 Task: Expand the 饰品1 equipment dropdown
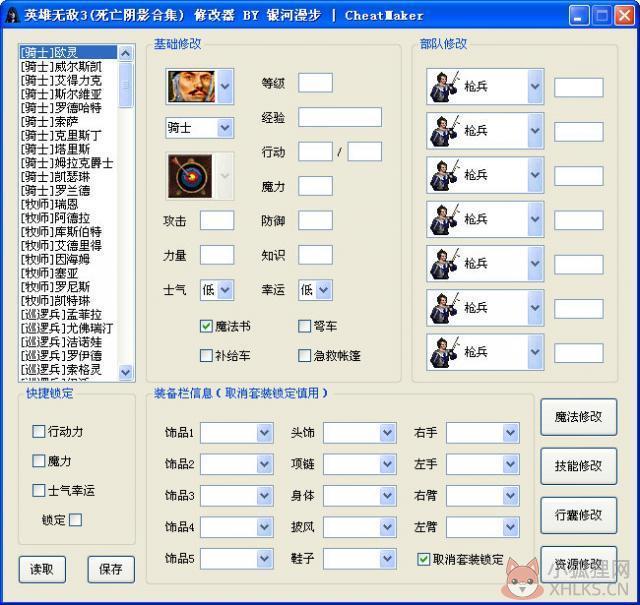tap(264, 433)
